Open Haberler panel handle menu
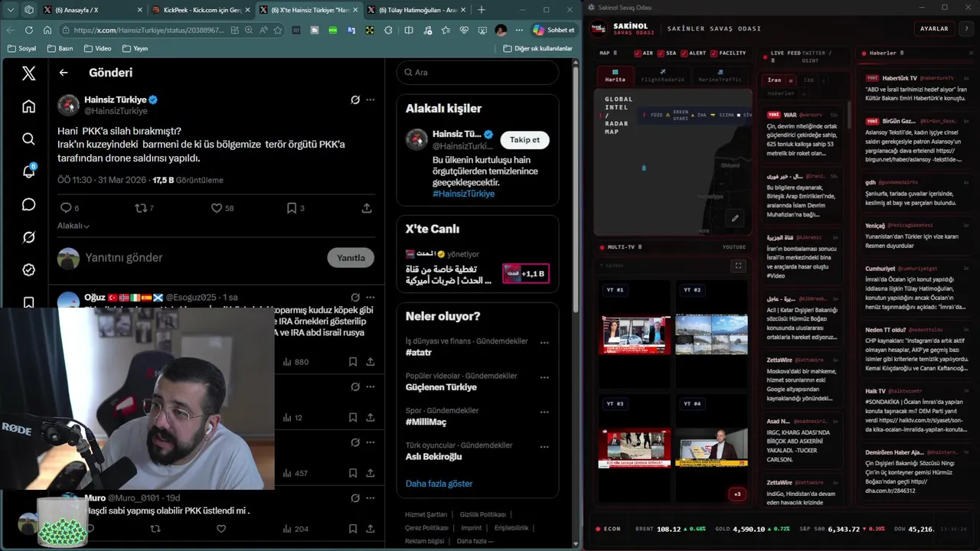Viewport: 980px width, 551px height. pyautogui.click(x=902, y=54)
